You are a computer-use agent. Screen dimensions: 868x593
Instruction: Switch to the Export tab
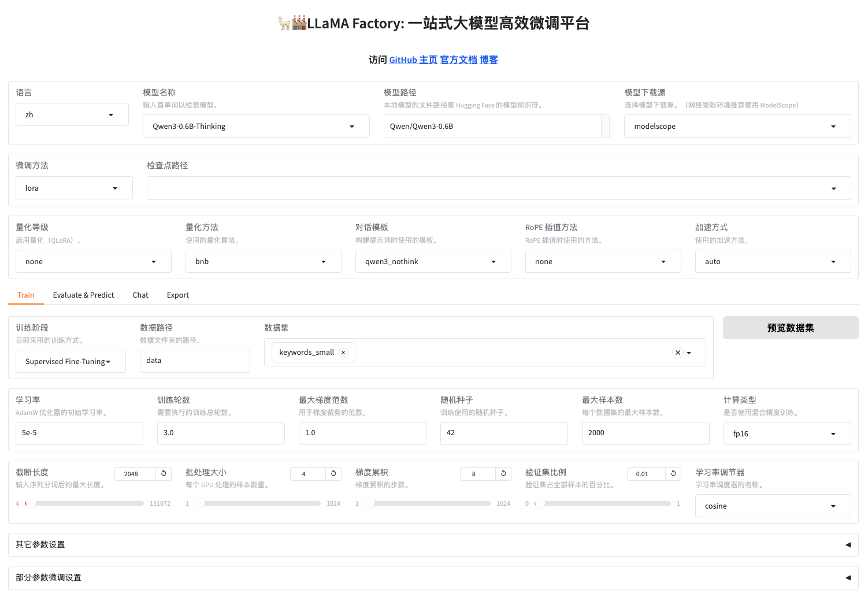[x=178, y=295]
